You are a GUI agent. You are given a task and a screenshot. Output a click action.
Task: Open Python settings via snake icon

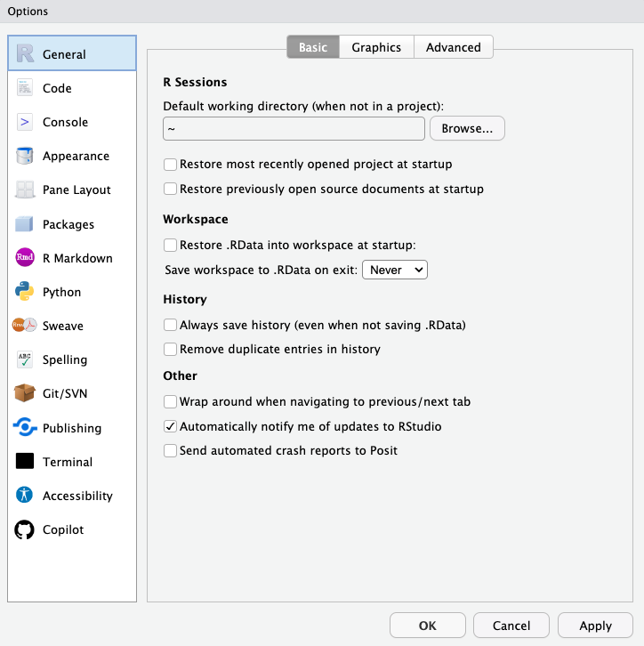point(25,292)
